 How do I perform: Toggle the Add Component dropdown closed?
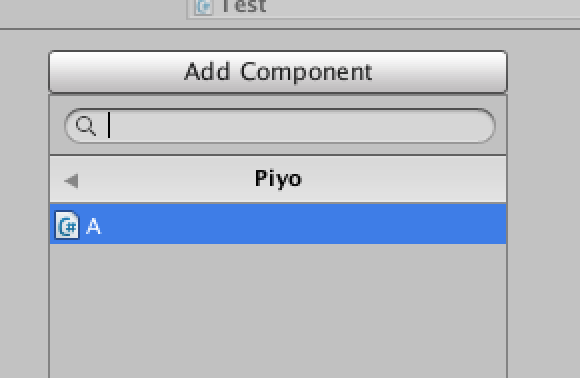(x=278, y=72)
